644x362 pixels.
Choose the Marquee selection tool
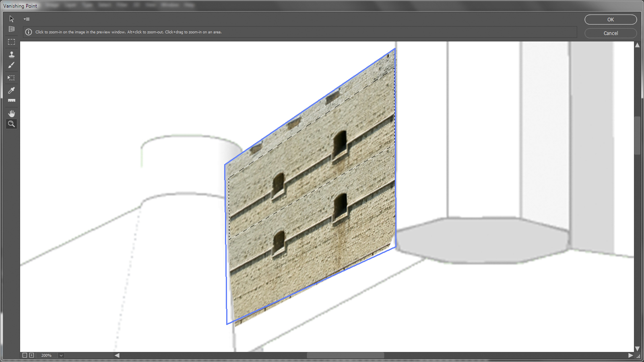coord(11,42)
